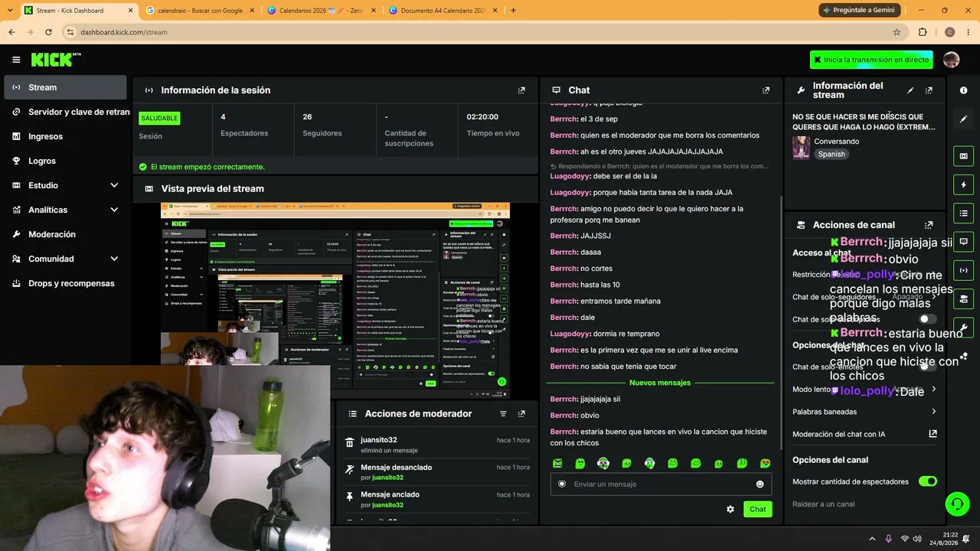Click the wrench icon in right sidebar

tap(963, 327)
